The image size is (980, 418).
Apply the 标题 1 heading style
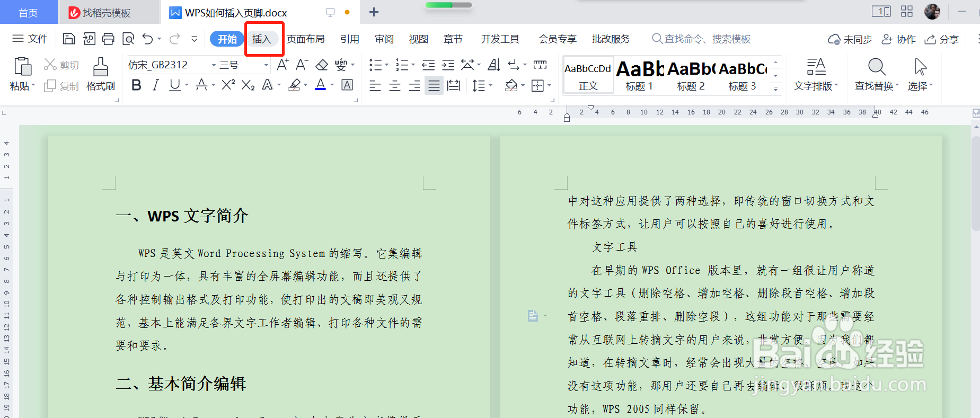click(640, 75)
